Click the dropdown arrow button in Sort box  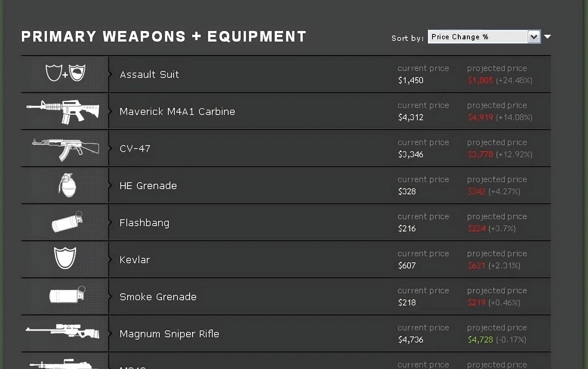pos(534,37)
